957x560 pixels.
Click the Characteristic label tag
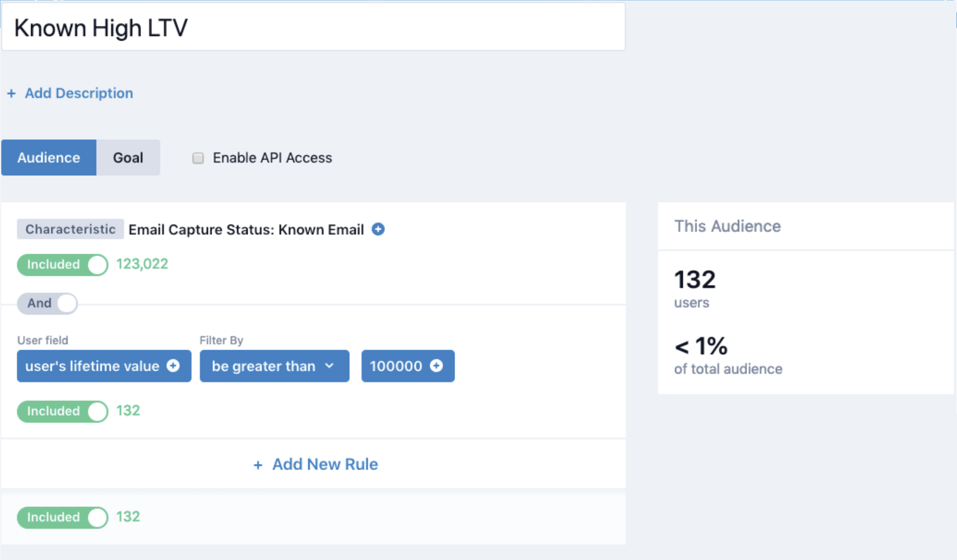(x=70, y=229)
